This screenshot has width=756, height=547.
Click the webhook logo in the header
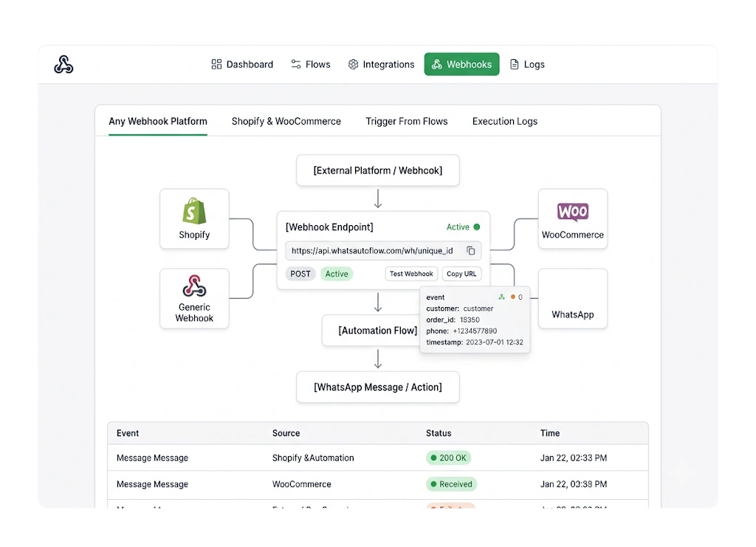[x=63, y=64]
